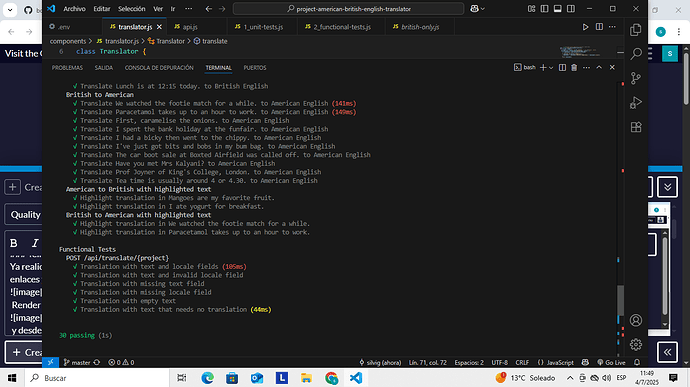
Task: Toggle the bottom panel layout button
Action: click(558, 9)
